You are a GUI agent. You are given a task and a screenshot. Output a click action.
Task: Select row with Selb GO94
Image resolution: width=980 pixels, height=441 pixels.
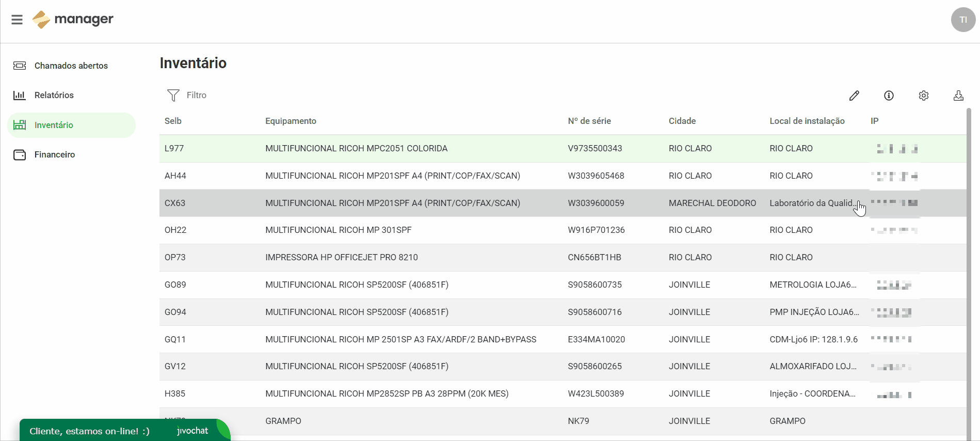pyautogui.click(x=563, y=312)
